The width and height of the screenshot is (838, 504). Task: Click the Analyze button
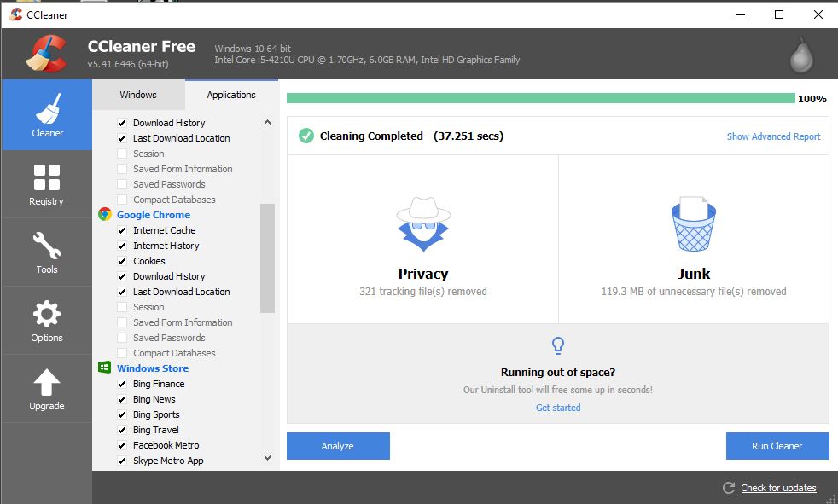tap(338, 446)
